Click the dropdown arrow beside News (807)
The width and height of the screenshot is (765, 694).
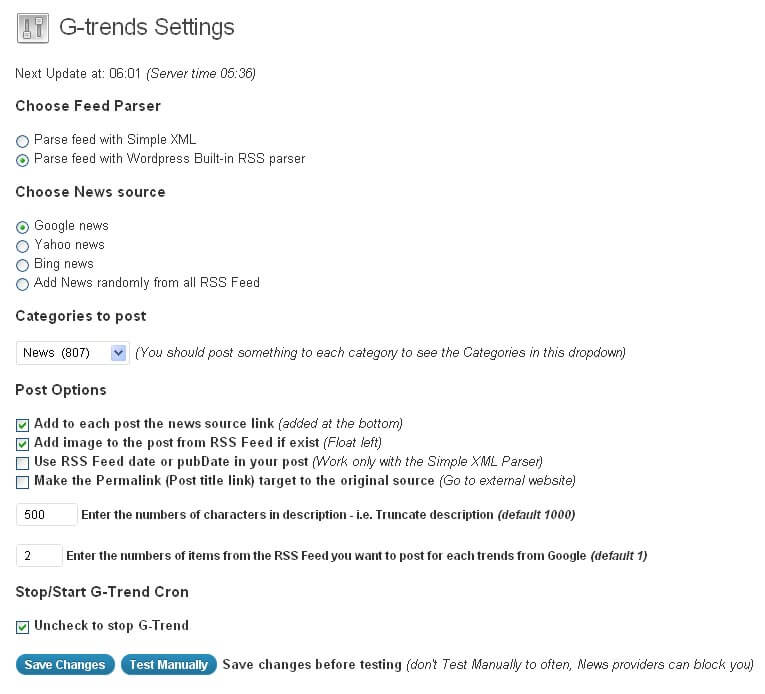[x=119, y=353]
